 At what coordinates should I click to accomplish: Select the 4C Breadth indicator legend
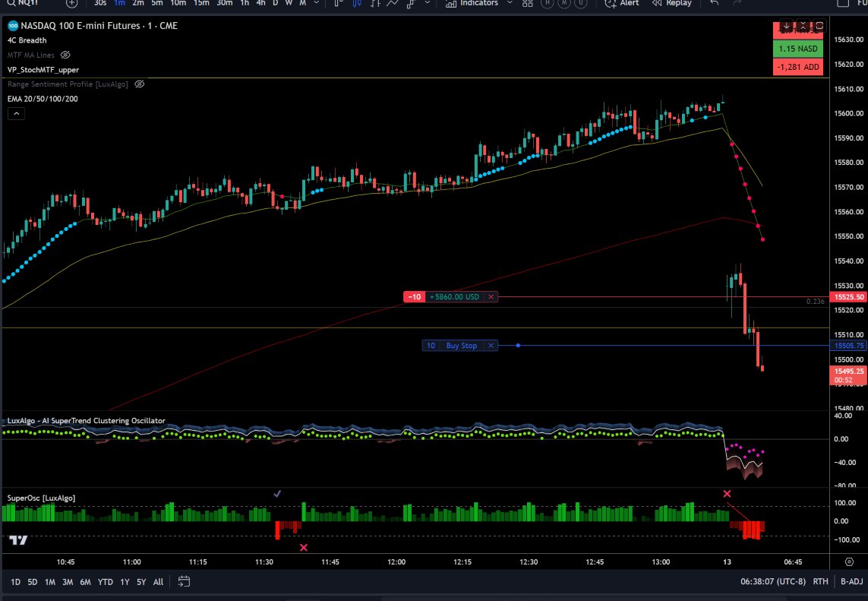coord(27,40)
